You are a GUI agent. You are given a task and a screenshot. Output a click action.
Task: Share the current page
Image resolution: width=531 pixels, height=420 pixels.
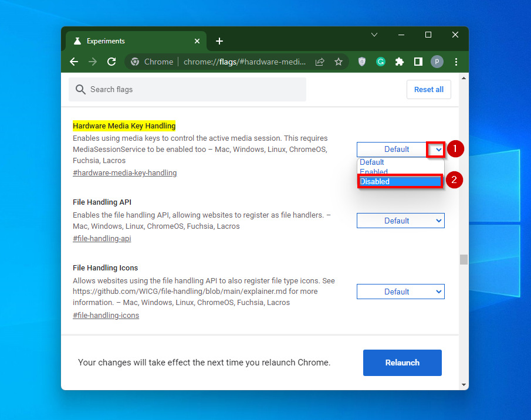click(319, 62)
